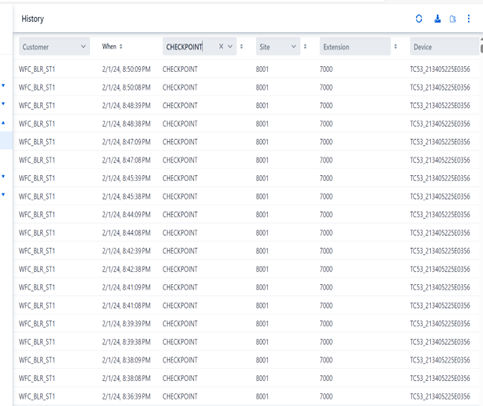The width and height of the screenshot is (483, 406).
Task: Click sort arrows beside Extension filter
Action: click(x=395, y=46)
